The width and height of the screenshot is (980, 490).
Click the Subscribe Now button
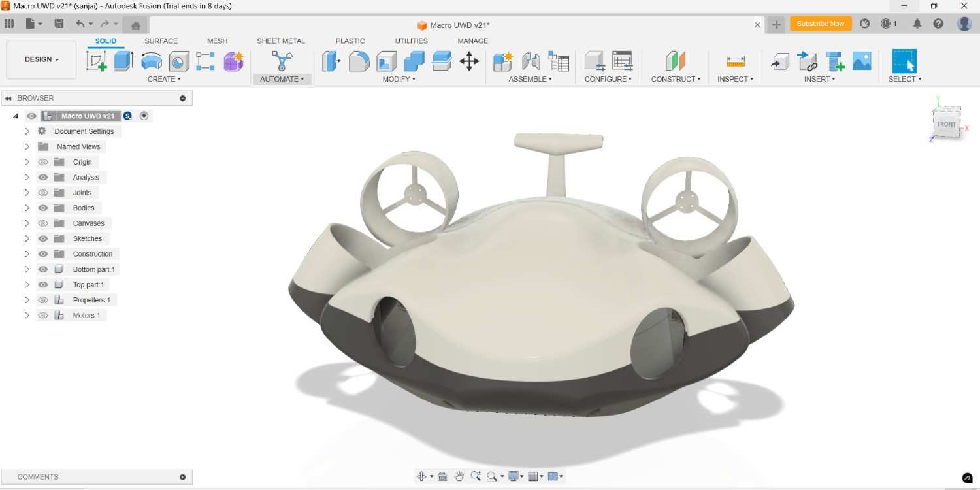click(821, 24)
